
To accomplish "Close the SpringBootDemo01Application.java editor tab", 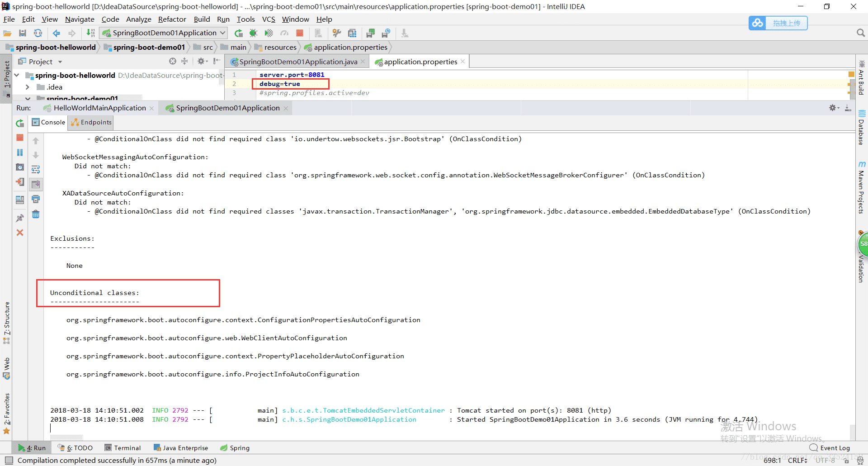I will pyautogui.click(x=363, y=62).
